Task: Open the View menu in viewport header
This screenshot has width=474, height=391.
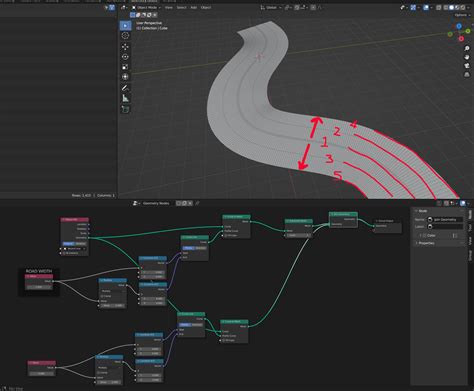Action: (169, 7)
